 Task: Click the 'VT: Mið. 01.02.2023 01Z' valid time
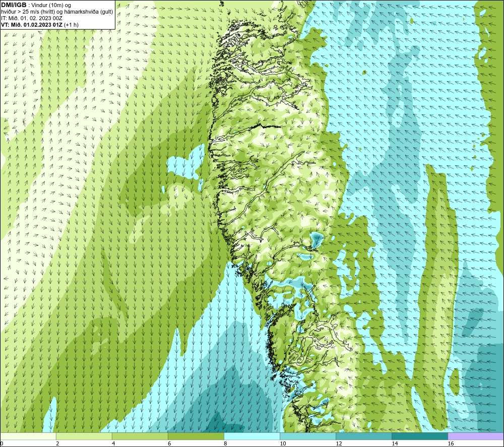(32, 25)
